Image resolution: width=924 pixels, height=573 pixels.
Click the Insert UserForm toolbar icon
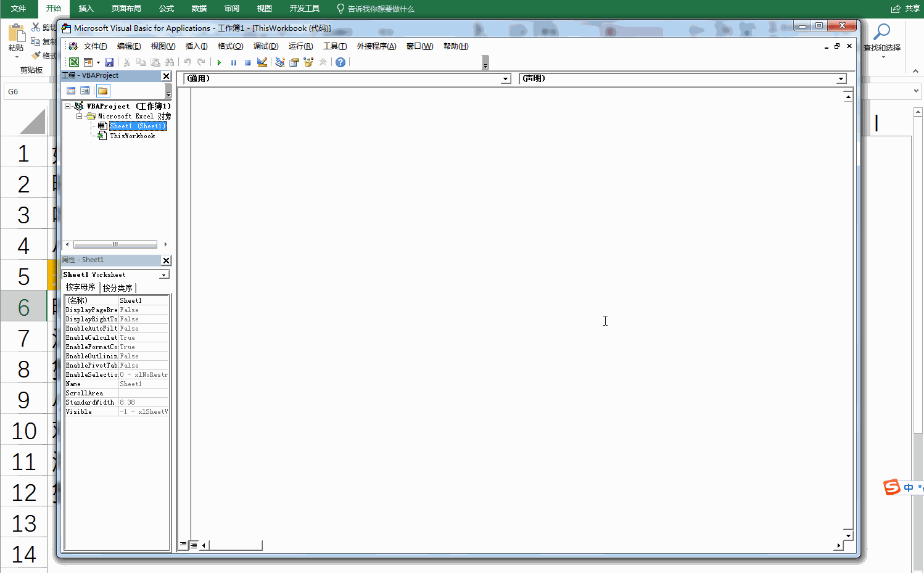click(88, 62)
